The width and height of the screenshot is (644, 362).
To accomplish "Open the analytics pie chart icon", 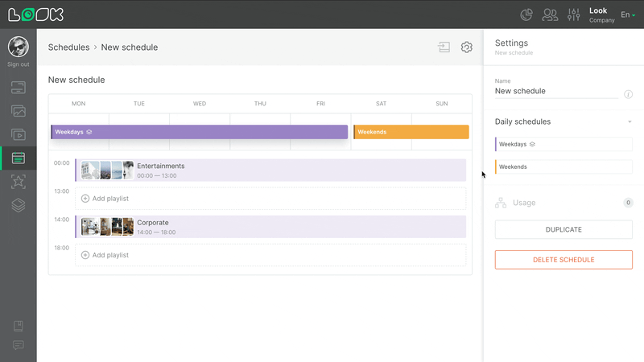I will coord(527,14).
